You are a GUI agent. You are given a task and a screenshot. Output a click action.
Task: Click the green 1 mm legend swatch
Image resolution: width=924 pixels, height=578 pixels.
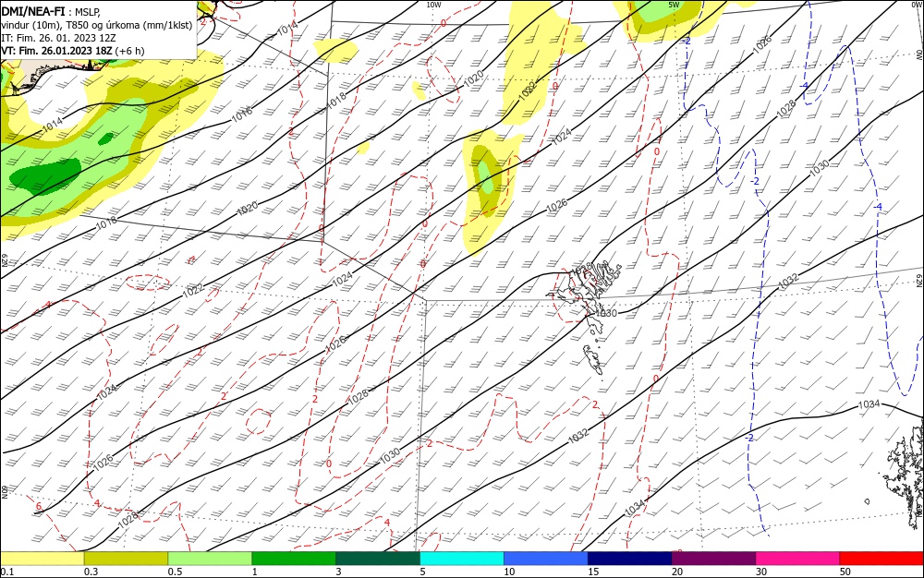(294, 559)
